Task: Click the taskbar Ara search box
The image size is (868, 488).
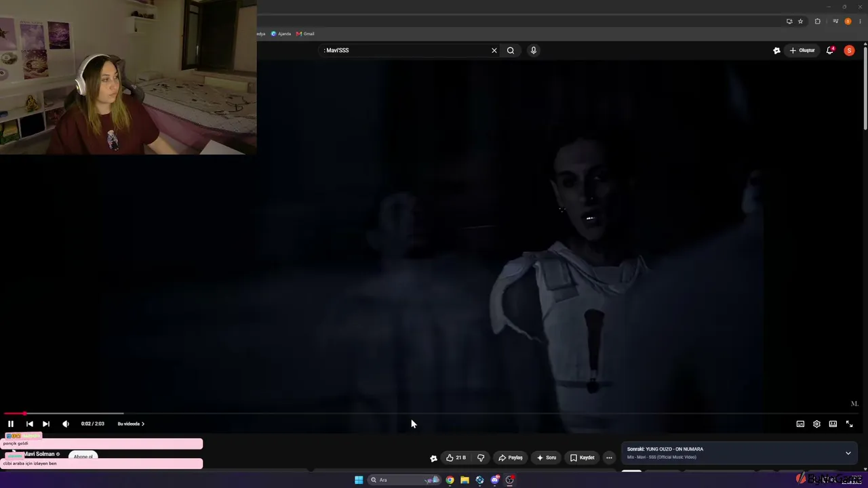Action: point(404,480)
